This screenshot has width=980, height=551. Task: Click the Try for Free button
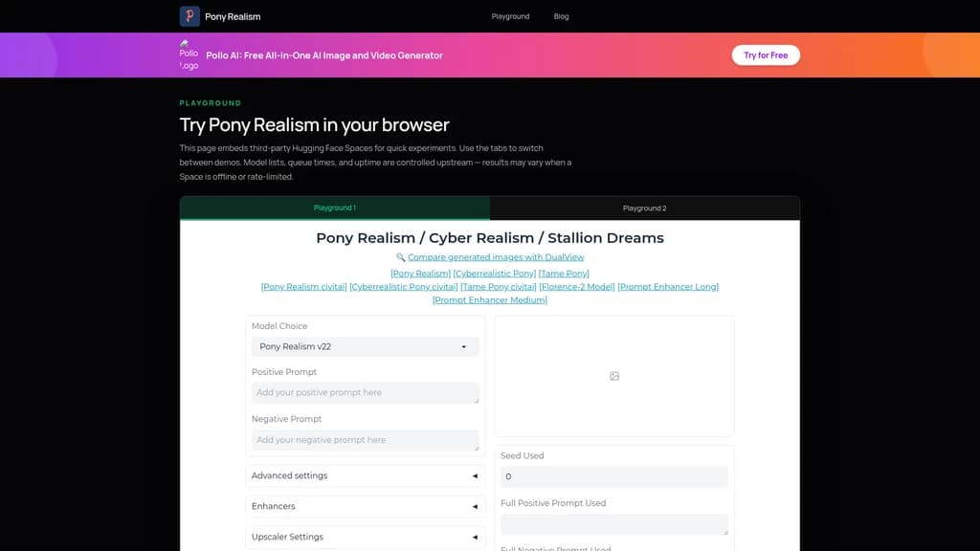[x=766, y=55]
